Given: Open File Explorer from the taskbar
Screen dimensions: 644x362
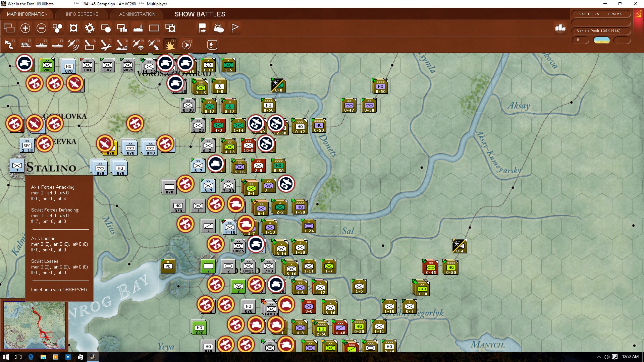Looking at the screenshot, I should pos(43,357).
